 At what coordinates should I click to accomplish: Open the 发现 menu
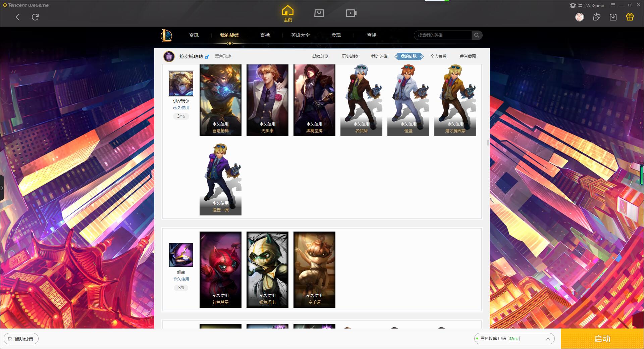336,35
